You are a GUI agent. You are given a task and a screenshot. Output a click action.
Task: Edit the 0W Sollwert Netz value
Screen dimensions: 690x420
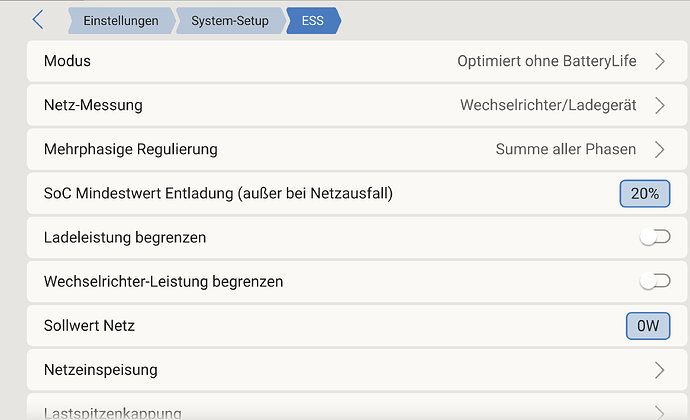coord(648,326)
